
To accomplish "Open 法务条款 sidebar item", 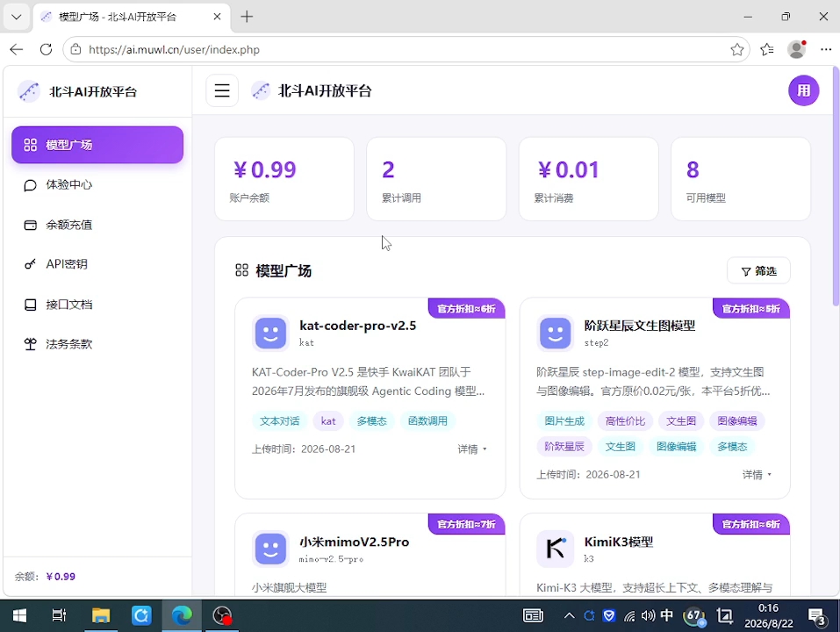I will [x=97, y=344].
